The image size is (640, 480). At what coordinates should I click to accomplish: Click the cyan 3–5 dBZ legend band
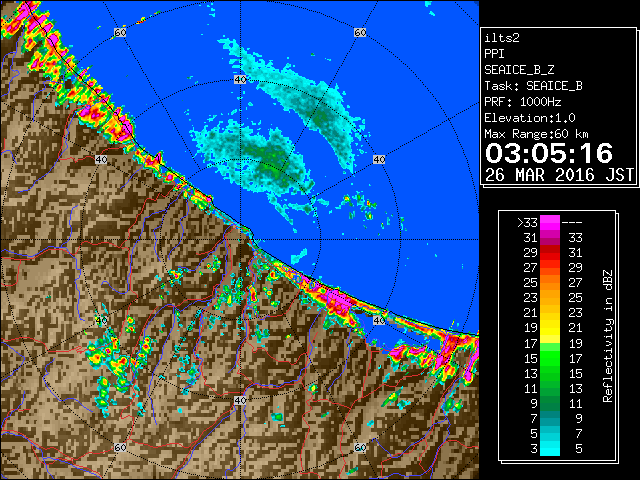tap(550, 448)
